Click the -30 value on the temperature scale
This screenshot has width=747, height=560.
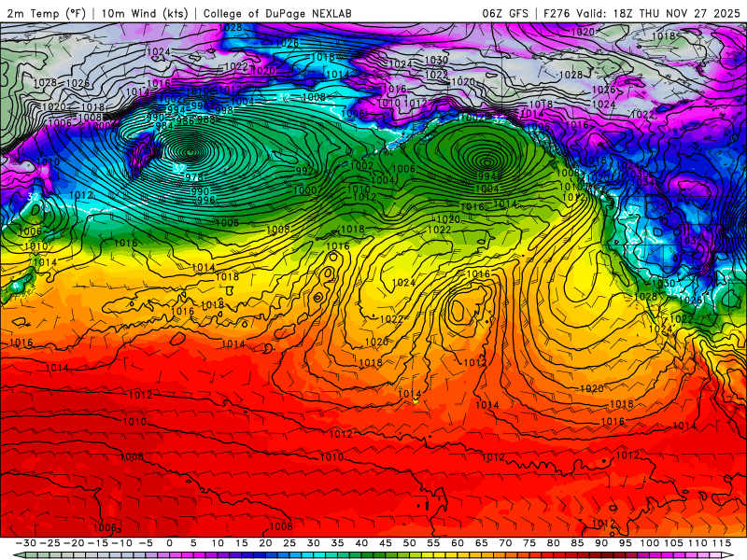click(x=26, y=543)
